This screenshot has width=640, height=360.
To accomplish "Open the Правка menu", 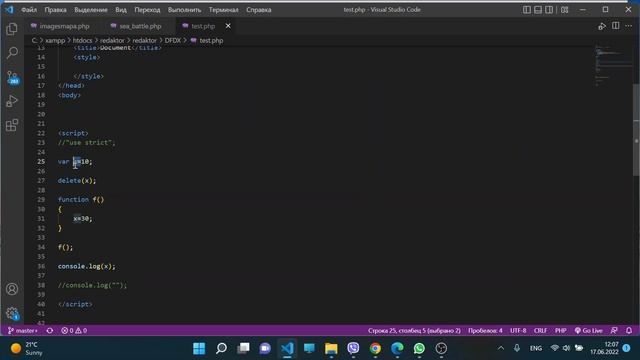I will point(56,9).
